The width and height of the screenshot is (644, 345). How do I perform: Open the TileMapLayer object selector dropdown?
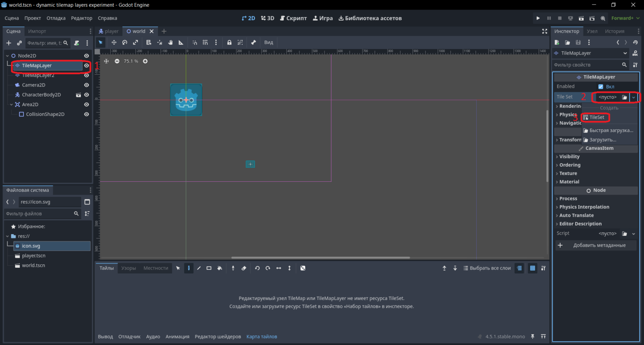(x=590, y=53)
